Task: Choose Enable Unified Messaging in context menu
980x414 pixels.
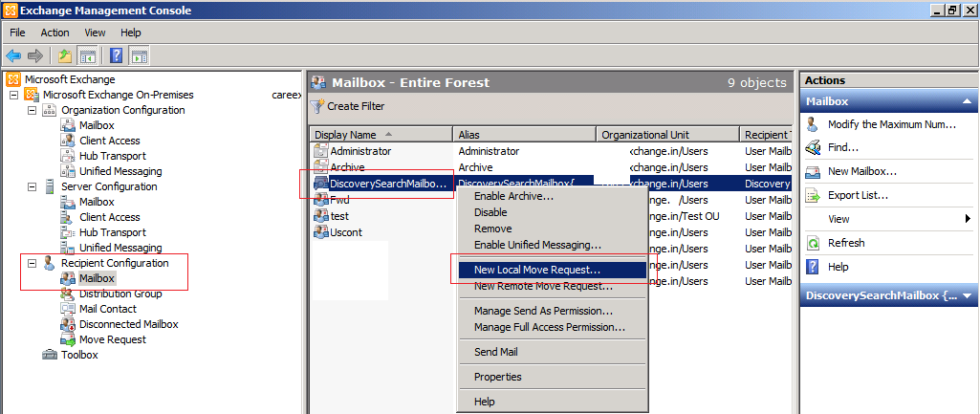Action: [552, 245]
